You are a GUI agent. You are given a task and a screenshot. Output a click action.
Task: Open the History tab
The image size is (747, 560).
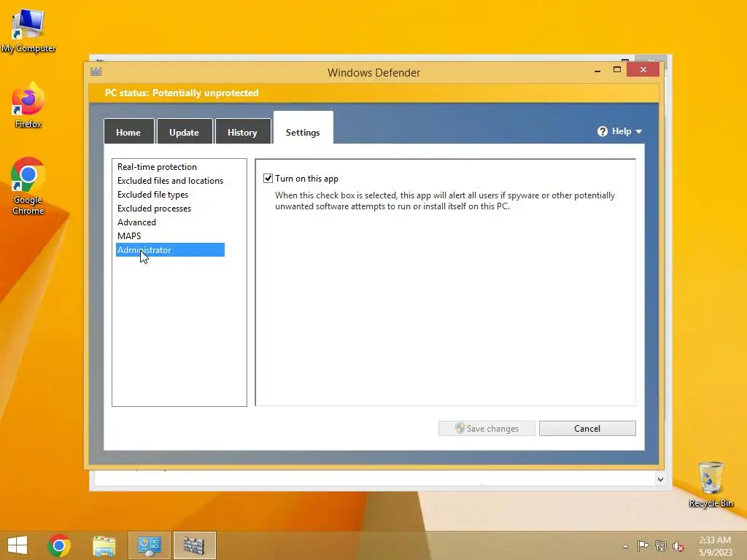tap(242, 132)
